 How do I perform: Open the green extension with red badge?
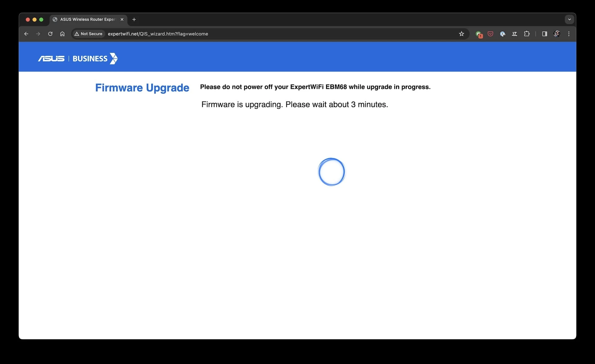tap(479, 34)
